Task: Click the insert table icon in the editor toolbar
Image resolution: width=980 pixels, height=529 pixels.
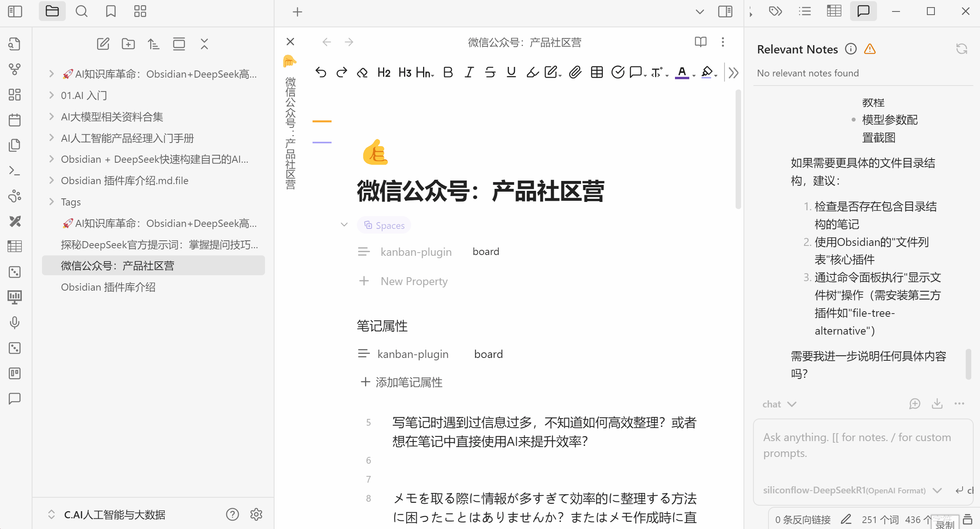Action: pyautogui.click(x=597, y=72)
